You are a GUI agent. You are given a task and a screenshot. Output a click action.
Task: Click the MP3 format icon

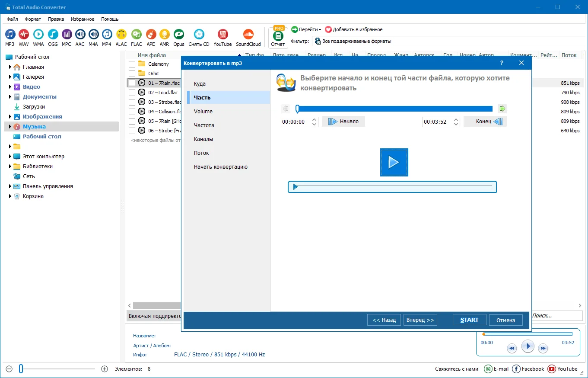click(10, 35)
